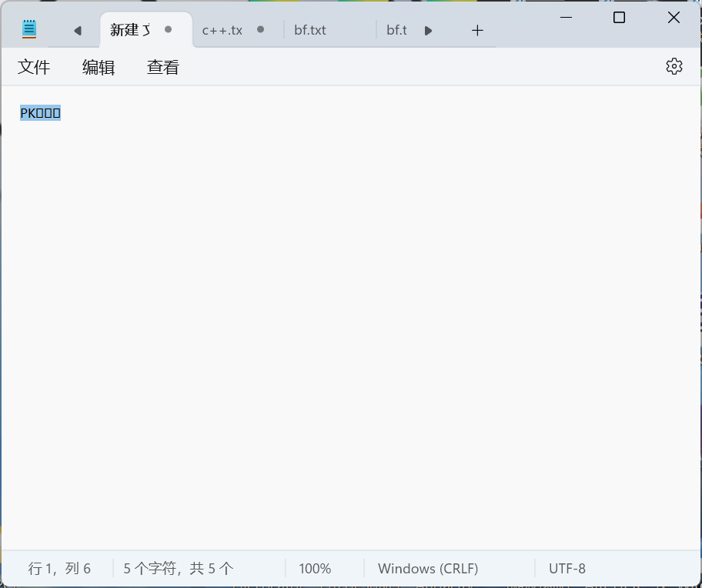Click the Windows (CRLF) line ending indicator

coord(428,569)
